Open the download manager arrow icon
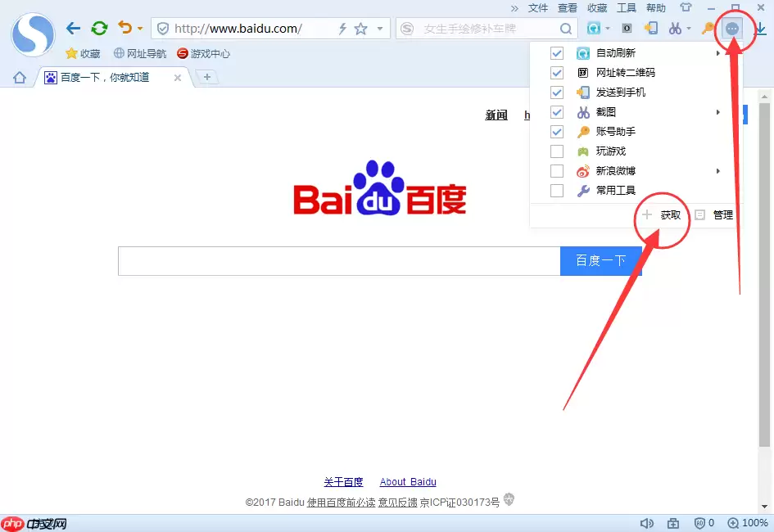774x532 pixels. click(761, 29)
